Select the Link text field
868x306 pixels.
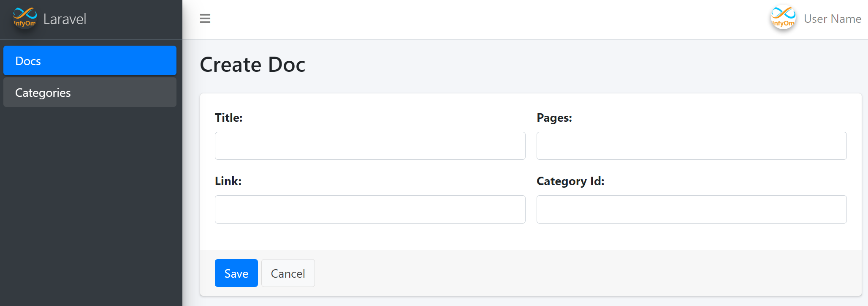point(370,209)
